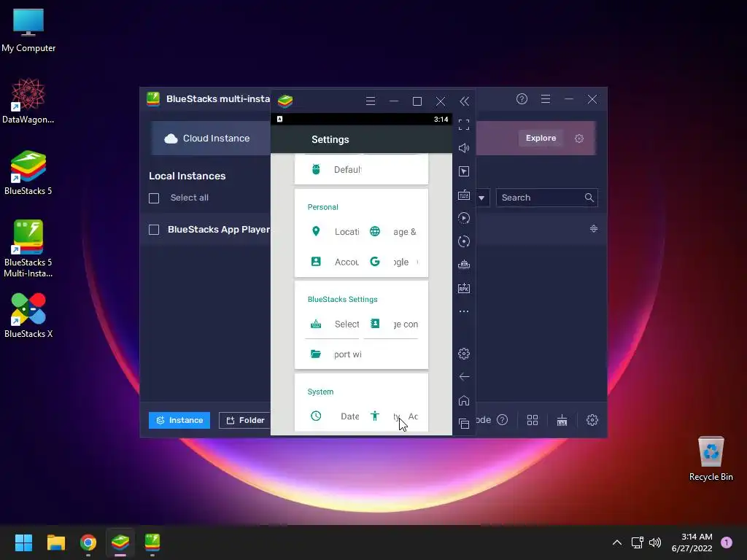Open BlueStacks X desktop shortcut

tap(28, 316)
